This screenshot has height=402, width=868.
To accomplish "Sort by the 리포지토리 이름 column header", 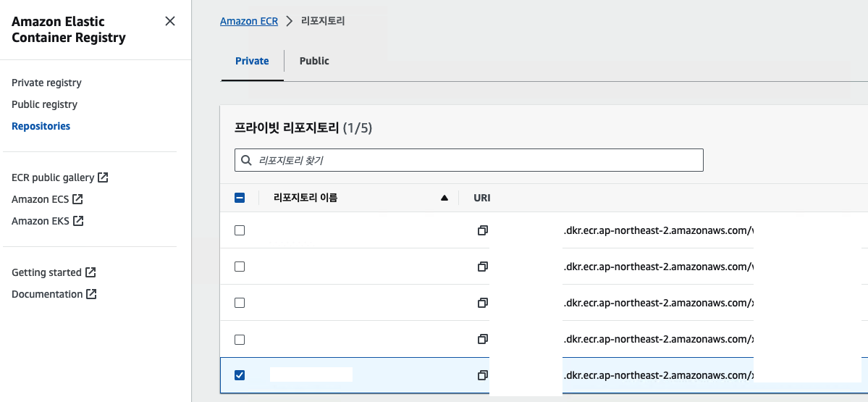I will coord(306,198).
